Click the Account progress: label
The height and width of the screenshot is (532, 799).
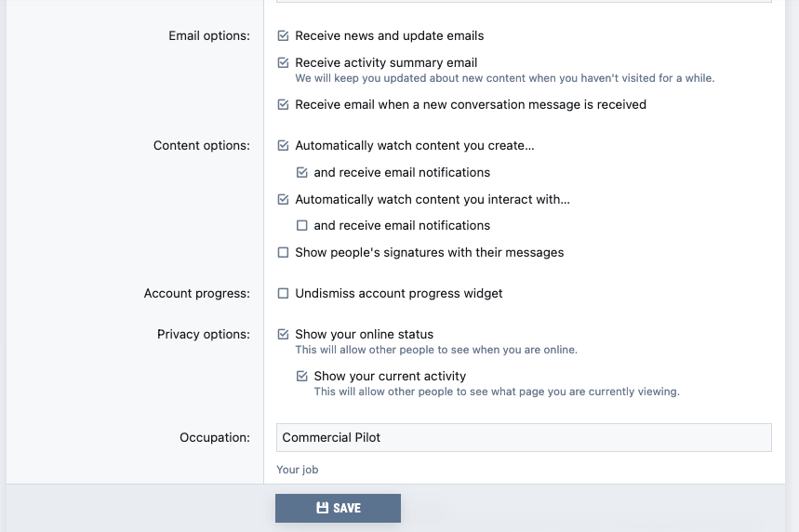pos(196,294)
